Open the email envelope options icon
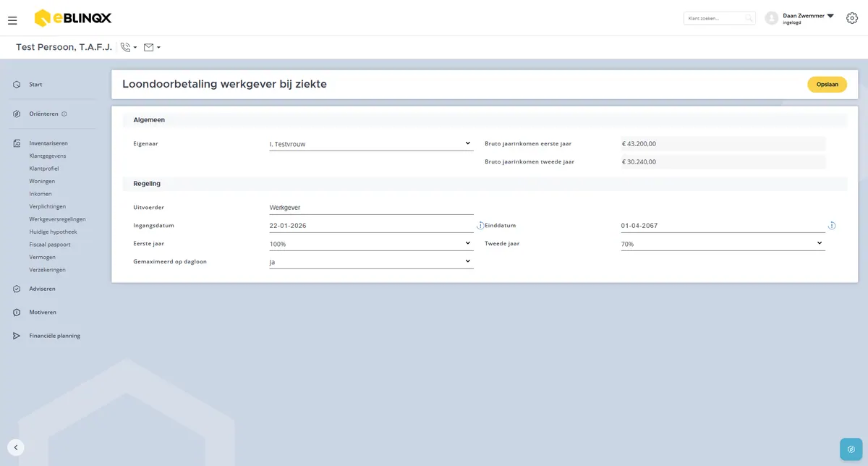Viewport: 868px width, 466px height. click(149, 48)
